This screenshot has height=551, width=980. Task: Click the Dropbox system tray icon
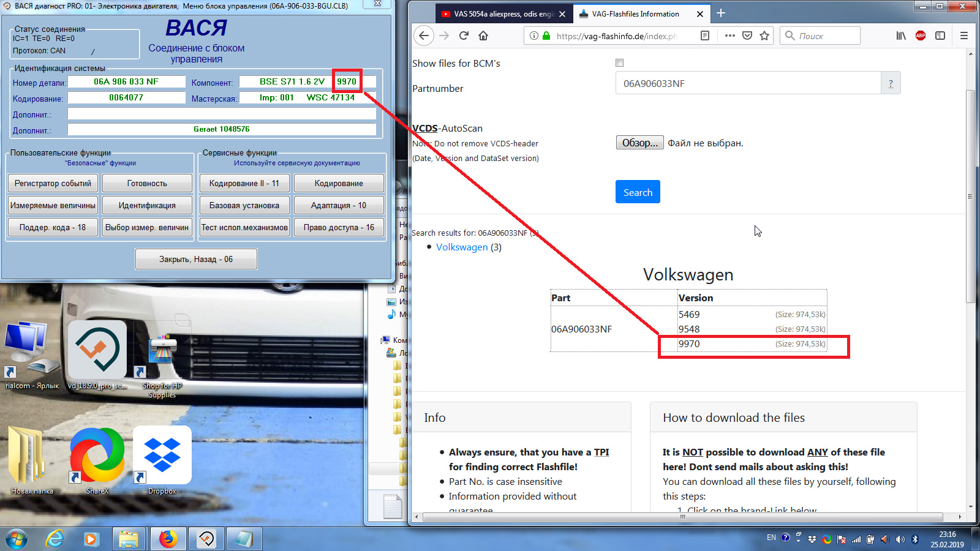pos(812,539)
